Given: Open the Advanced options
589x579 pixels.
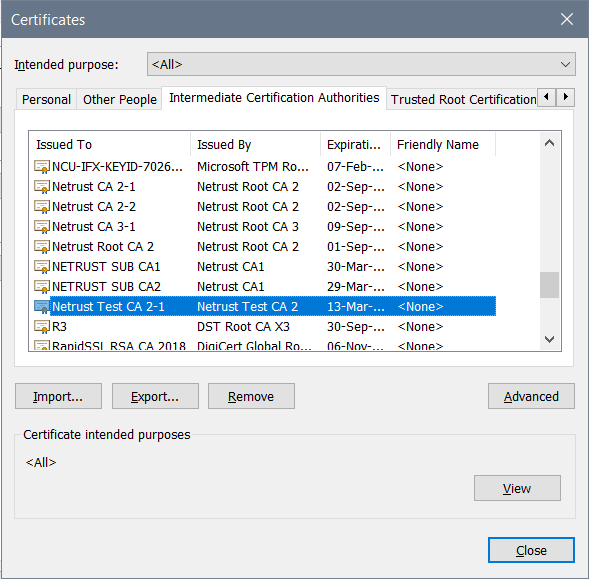Looking at the screenshot, I should (531, 396).
